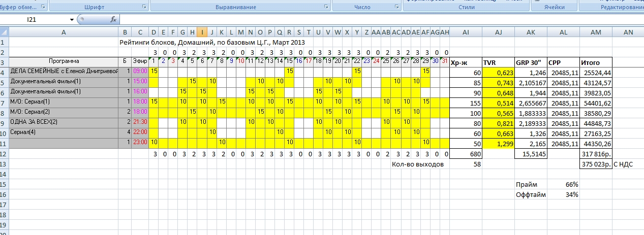644x235 pixels.
Task: Click the fx insert function icon
Action: coord(113,19)
